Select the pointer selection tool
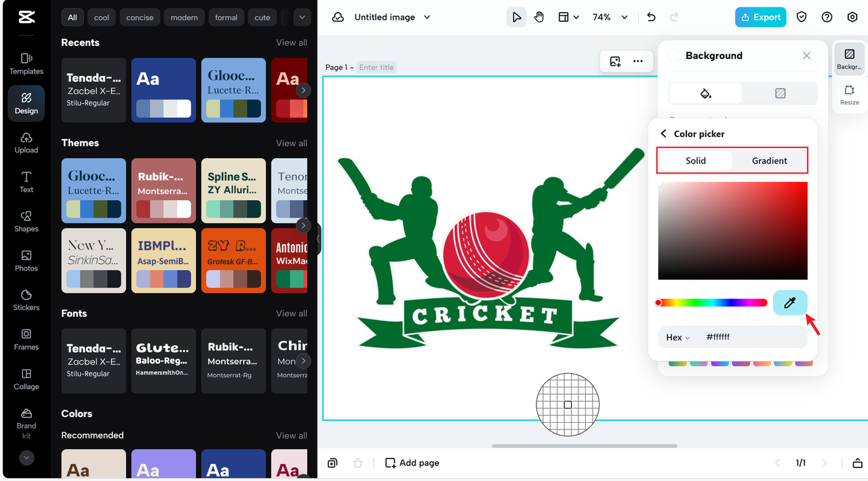The image size is (868, 481). click(x=517, y=17)
